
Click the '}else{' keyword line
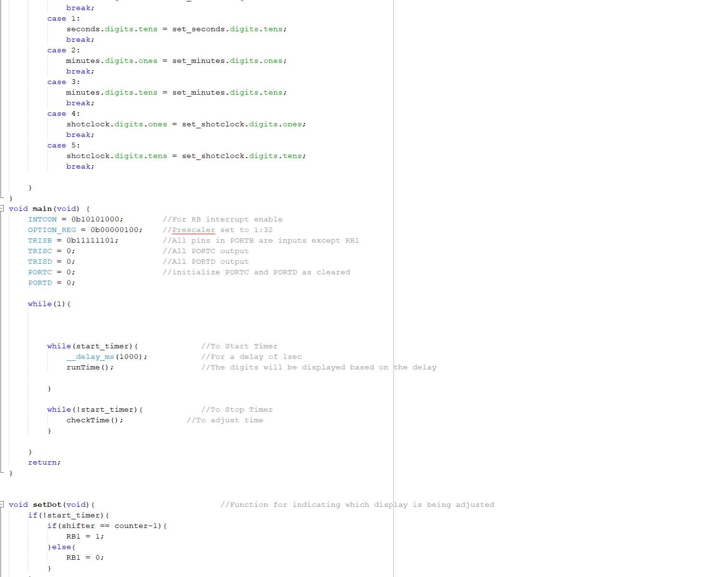tap(61, 547)
